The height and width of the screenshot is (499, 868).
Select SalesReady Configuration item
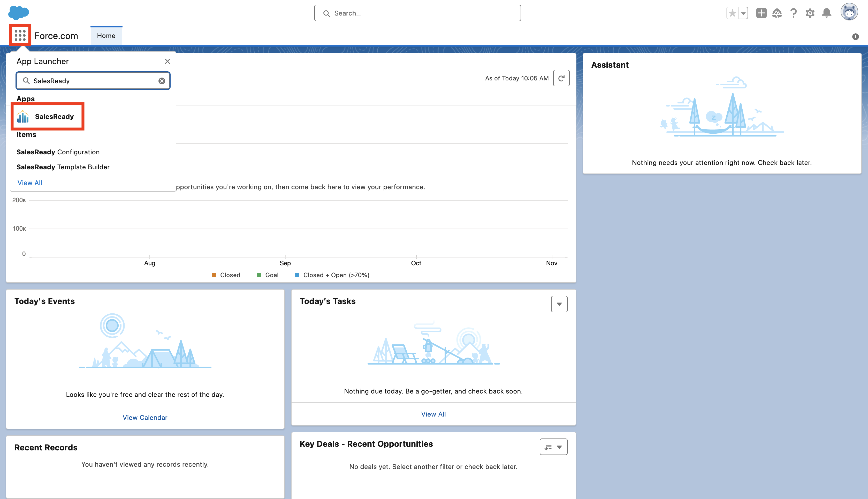(58, 152)
